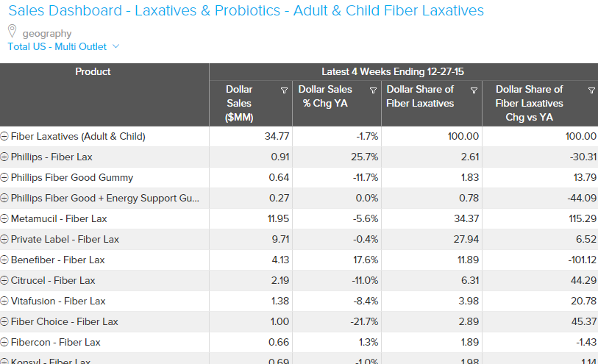Open filter for Dollar Share Chg vs YA
Screen dimensions: 598x364
(591, 90)
